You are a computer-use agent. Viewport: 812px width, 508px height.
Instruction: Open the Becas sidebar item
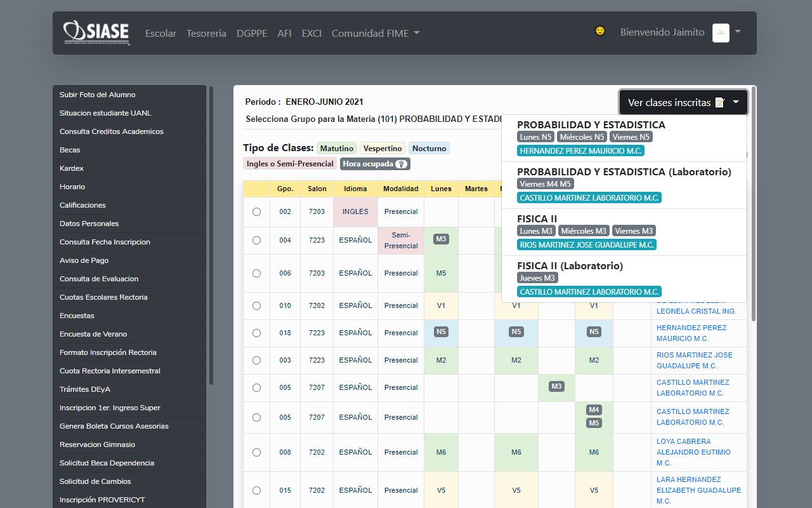point(129,150)
